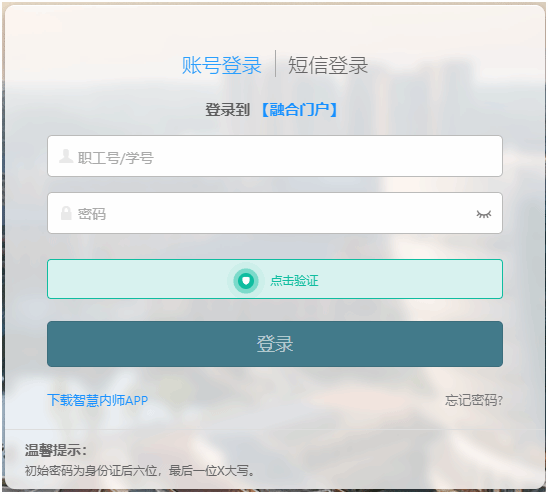Click the 登录 login button
The width and height of the screenshot is (548, 494).
coord(275,344)
